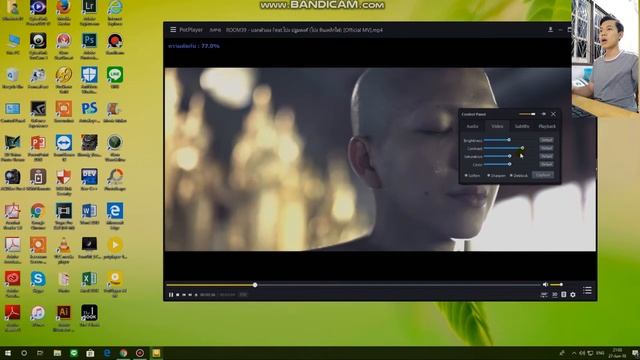Open PotPlayer settings gear icon
Image resolution: width=640 pixels, height=360 pixels.
pos(573,295)
